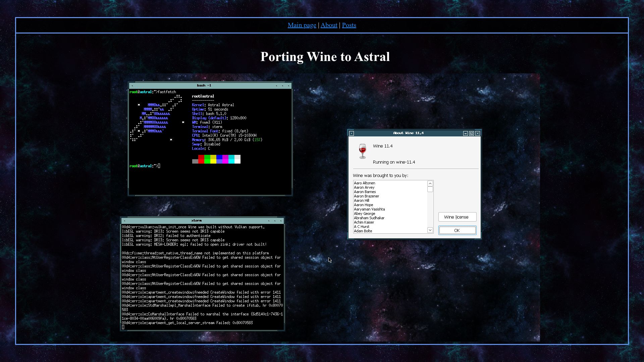Select Aaron Hope in the list
This screenshot has width=644, height=362.
(x=363, y=205)
